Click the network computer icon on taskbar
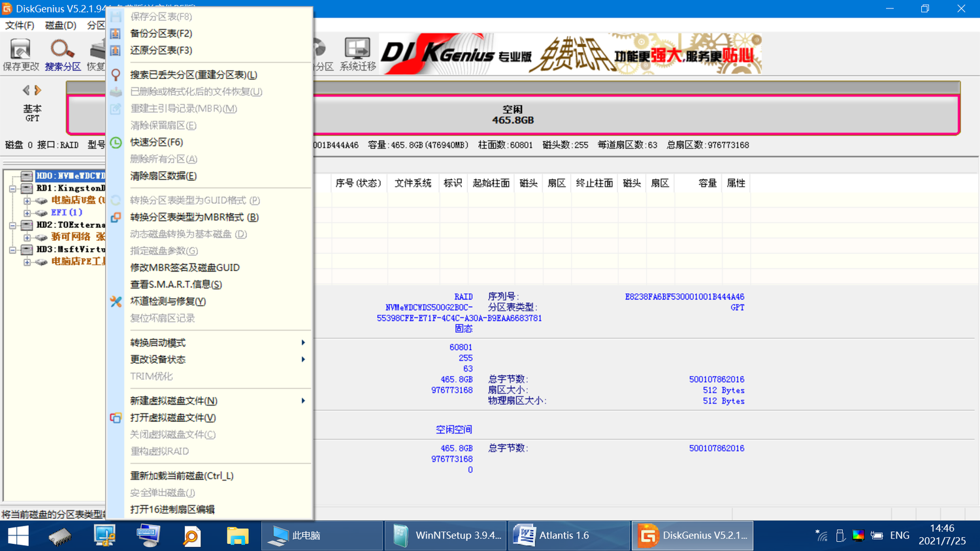The width and height of the screenshot is (980, 551). point(105,535)
